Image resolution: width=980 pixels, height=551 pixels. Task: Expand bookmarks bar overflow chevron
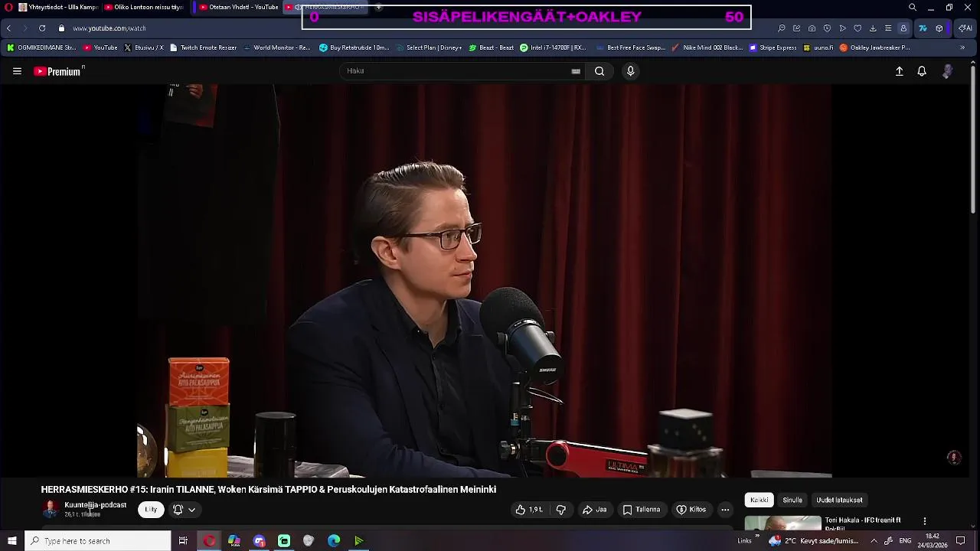(x=962, y=47)
